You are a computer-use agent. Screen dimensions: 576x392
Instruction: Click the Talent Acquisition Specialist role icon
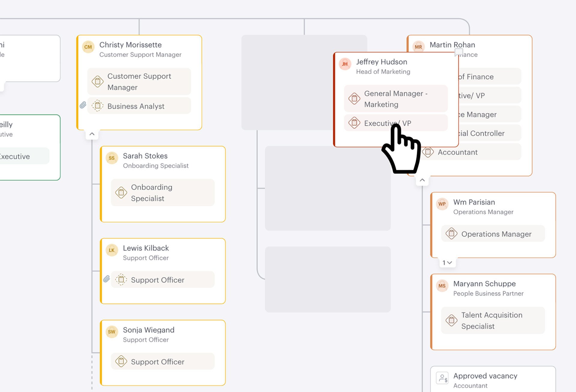coord(451,320)
